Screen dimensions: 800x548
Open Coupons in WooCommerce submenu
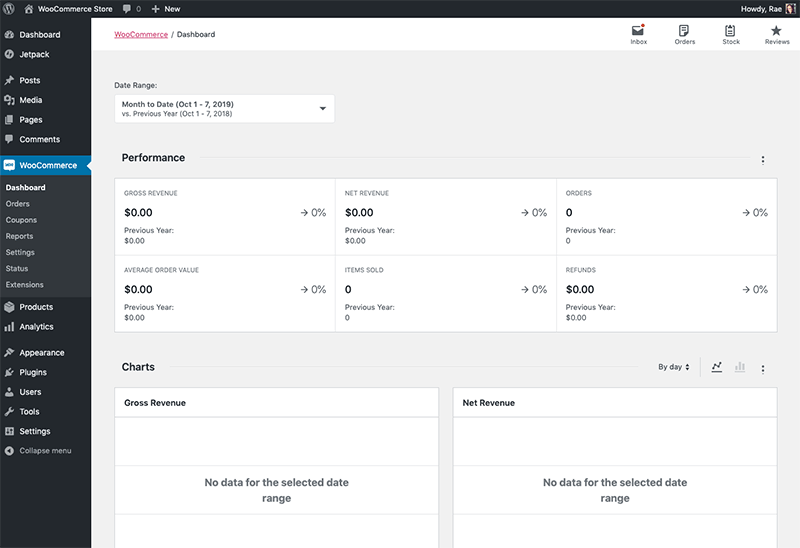click(21, 220)
